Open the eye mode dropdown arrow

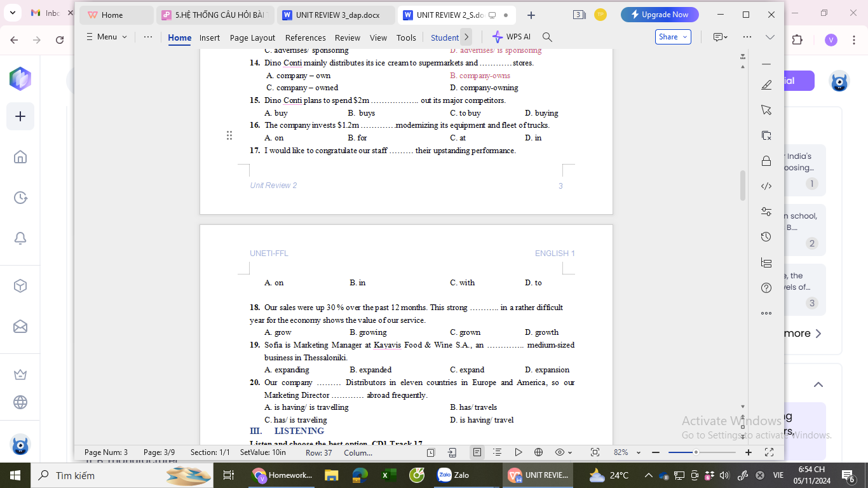[570, 452]
